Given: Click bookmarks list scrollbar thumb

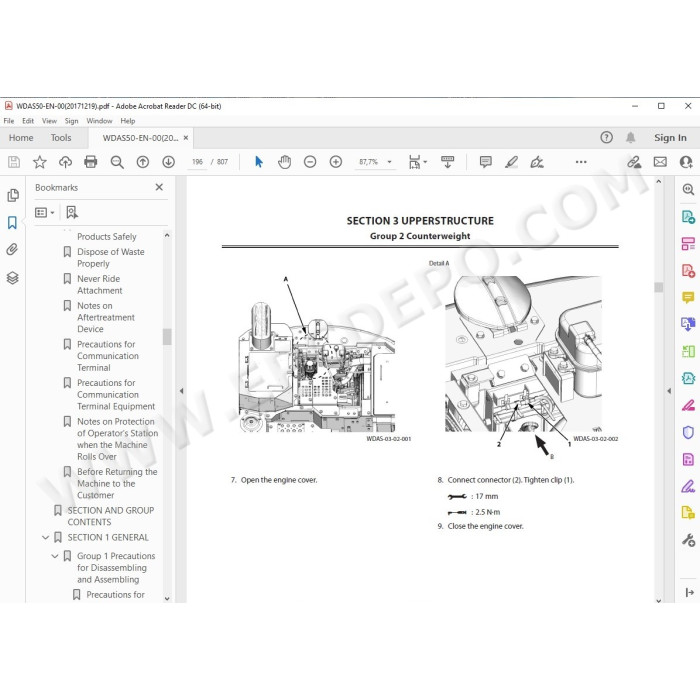Looking at the screenshot, I should tap(167, 337).
